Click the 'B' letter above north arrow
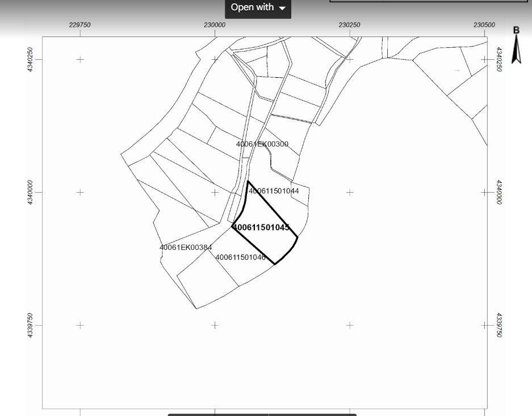532x416 pixels. pyautogui.click(x=516, y=30)
